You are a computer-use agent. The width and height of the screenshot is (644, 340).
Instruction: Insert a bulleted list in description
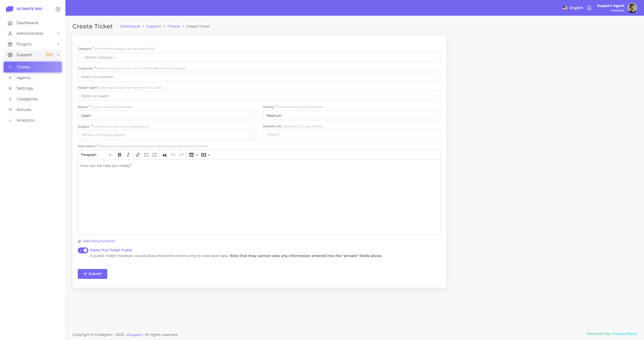click(x=146, y=155)
